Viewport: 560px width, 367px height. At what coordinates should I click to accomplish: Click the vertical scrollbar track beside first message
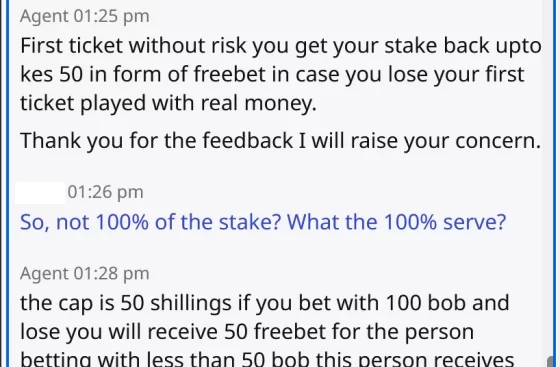pyautogui.click(x=548, y=71)
